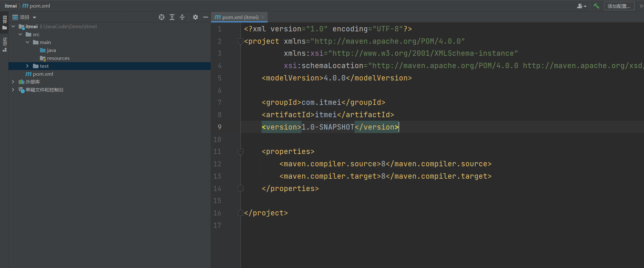Select Scratches and Consoles (草稿文件和控制台) entry

(x=41, y=90)
